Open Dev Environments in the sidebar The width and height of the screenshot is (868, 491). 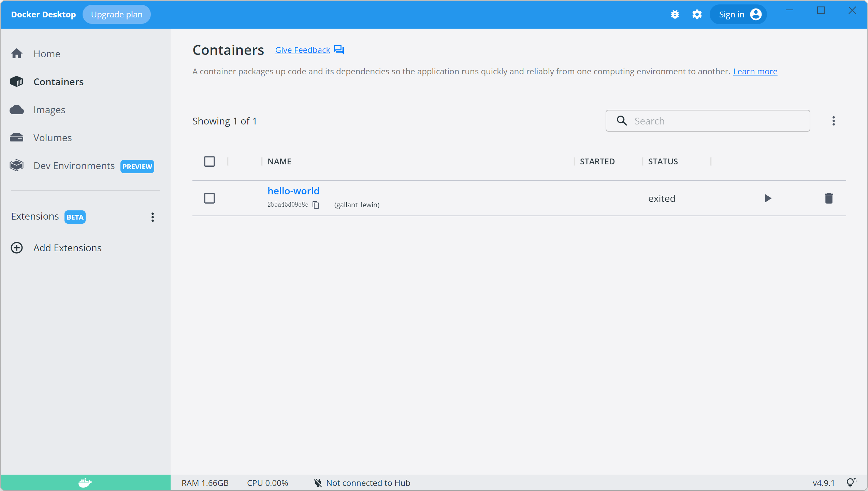pyautogui.click(x=85, y=165)
